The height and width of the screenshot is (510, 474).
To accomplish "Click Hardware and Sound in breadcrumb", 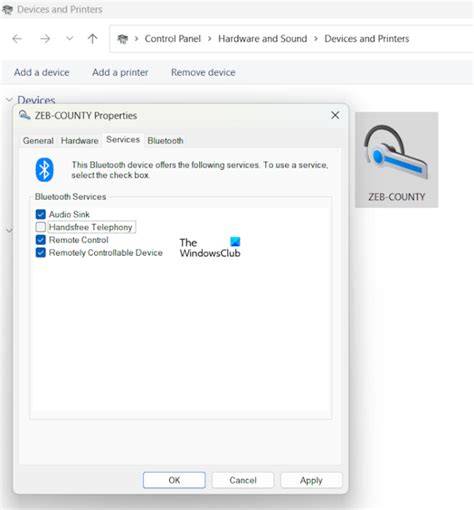I will point(263,39).
